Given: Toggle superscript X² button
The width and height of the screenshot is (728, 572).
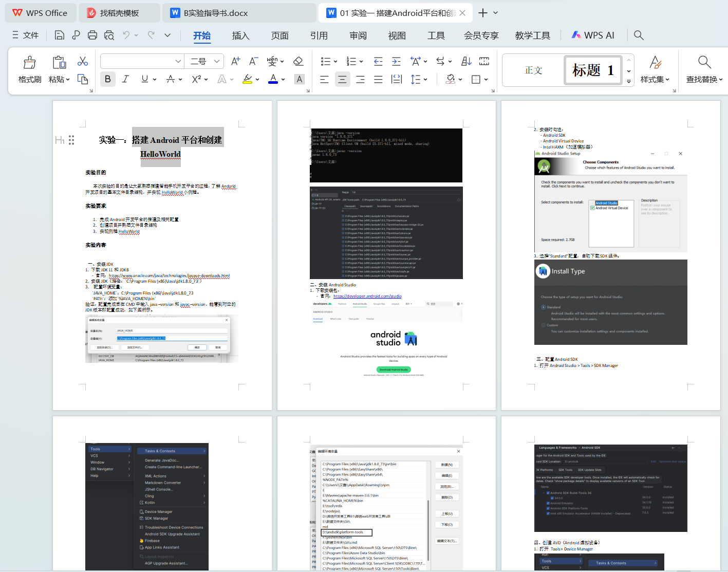Looking at the screenshot, I should [x=196, y=79].
